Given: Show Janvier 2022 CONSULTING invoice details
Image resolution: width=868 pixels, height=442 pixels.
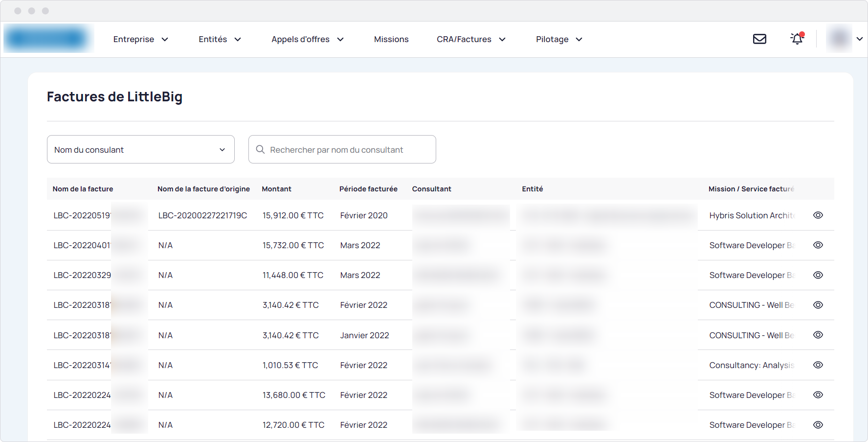Looking at the screenshot, I should click(818, 335).
